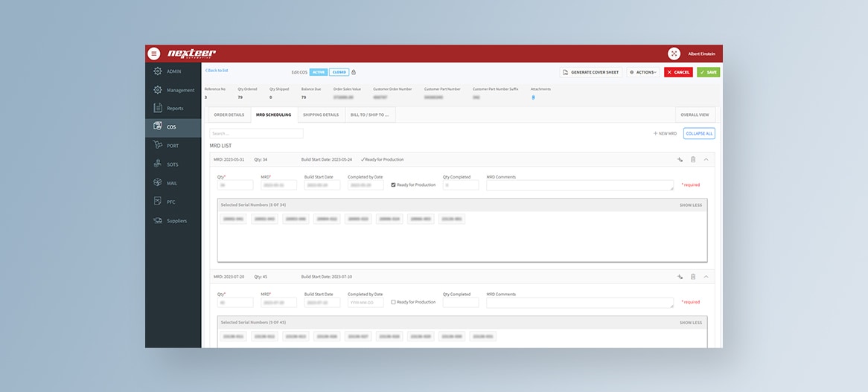Uncheck Ready for Production on first MRD
Screen dimensions: 868x392
(394, 184)
